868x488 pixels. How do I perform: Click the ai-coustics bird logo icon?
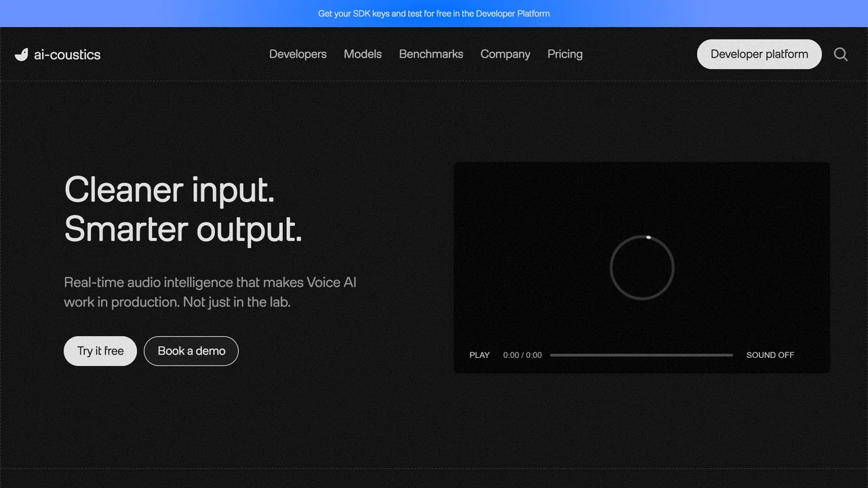[22, 54]
